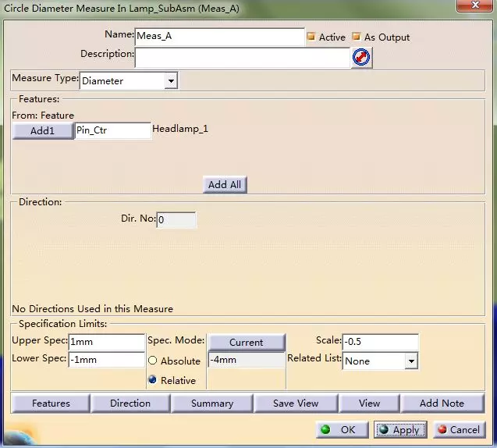Select the Absolute spec mode radio button
Image resolution: width=497 pixels, height=448 pixels.
click(153, 361)
